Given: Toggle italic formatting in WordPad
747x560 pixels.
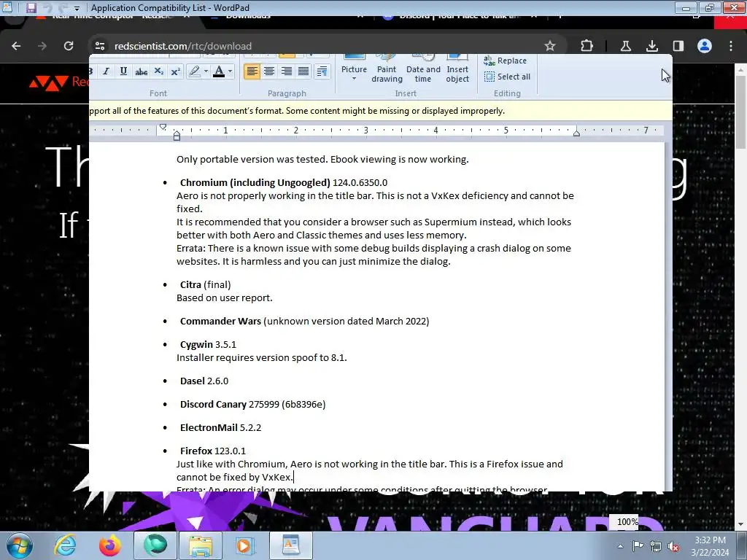Looking at the screenshot, I should click(x=106, y=71).
